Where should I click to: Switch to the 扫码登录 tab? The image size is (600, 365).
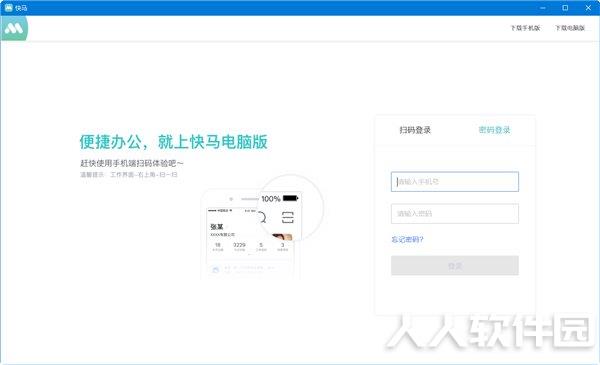415,130
